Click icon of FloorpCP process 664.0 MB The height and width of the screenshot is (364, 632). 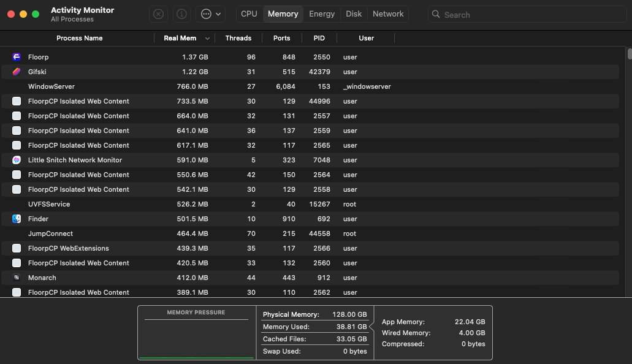[17, 116]
